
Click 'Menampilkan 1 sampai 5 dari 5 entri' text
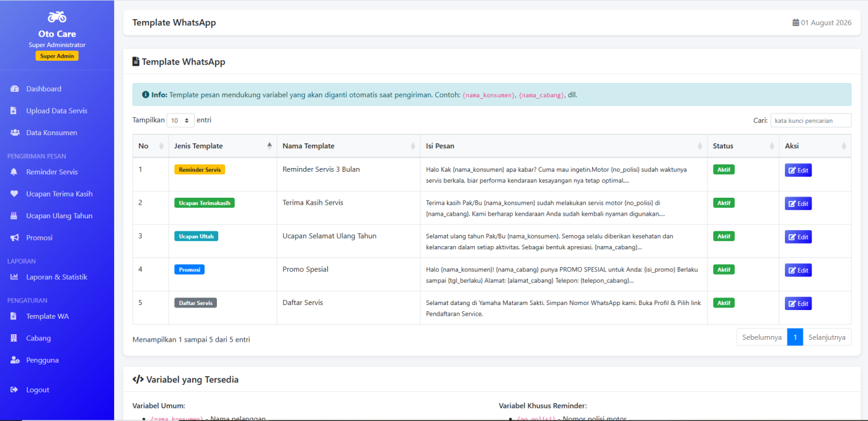click(191, 340)
